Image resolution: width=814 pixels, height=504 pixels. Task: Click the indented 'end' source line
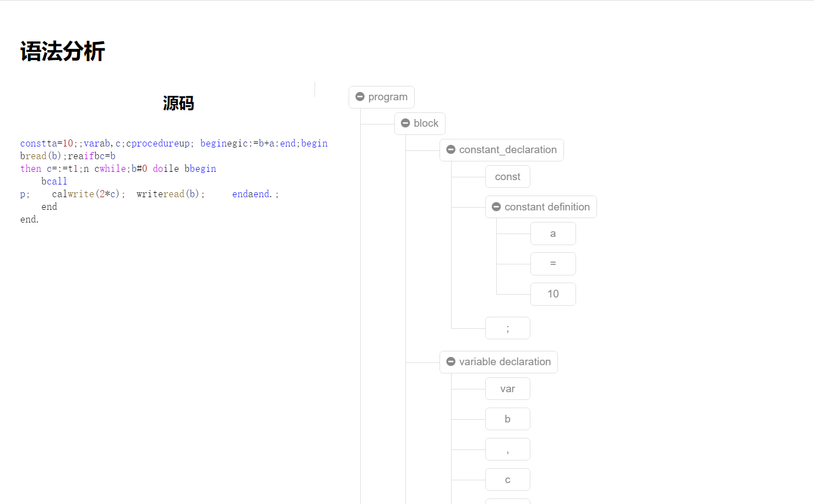tap(49, 207)
